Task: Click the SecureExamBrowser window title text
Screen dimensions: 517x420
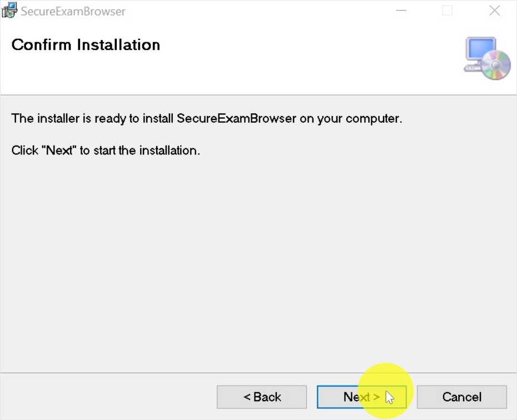Action: pyautogui.click(x=73, y=12)
